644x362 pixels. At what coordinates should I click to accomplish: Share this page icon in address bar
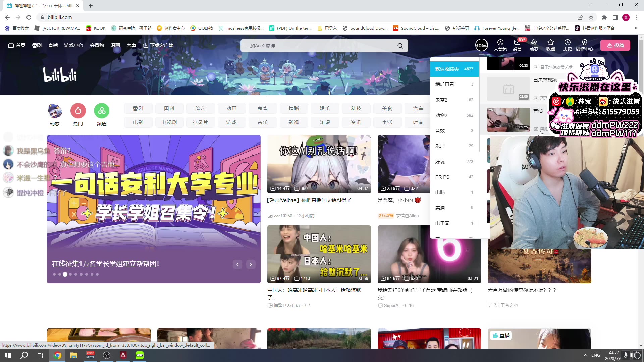(580, 17)
